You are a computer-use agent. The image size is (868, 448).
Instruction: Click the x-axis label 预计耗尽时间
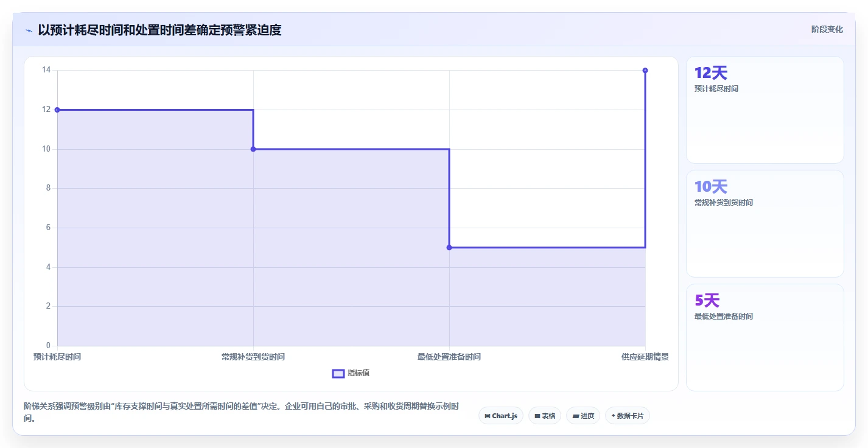pos(57,357)
